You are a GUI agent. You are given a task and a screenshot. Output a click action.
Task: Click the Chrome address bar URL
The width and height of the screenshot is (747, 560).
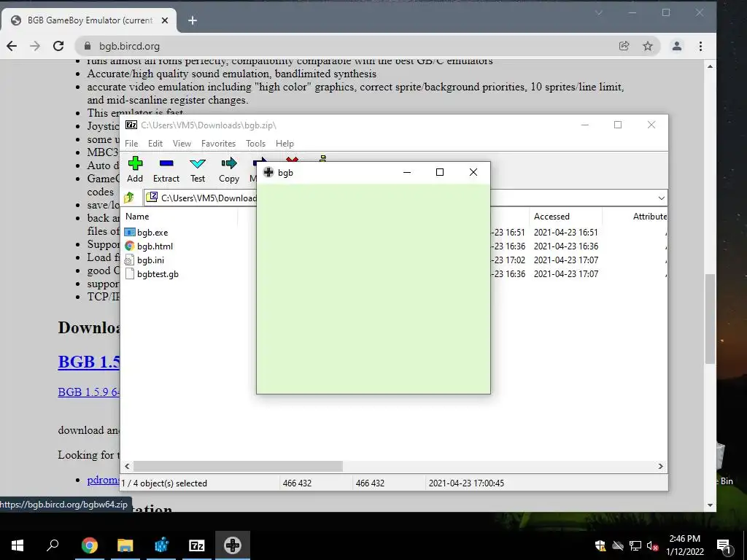129,46
